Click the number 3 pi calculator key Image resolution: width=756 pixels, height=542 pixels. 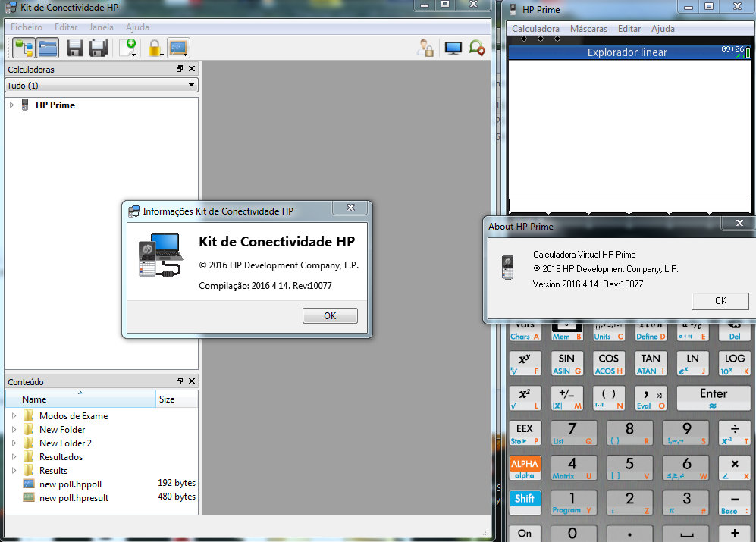pos(685,503)
